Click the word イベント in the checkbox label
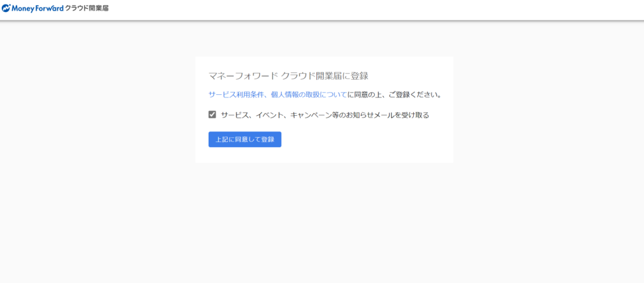This screenshot has height=283, width=644. pos(269,115)
